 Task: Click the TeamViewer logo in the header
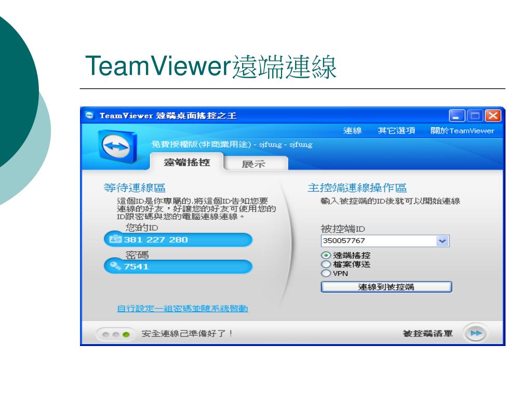117,147
